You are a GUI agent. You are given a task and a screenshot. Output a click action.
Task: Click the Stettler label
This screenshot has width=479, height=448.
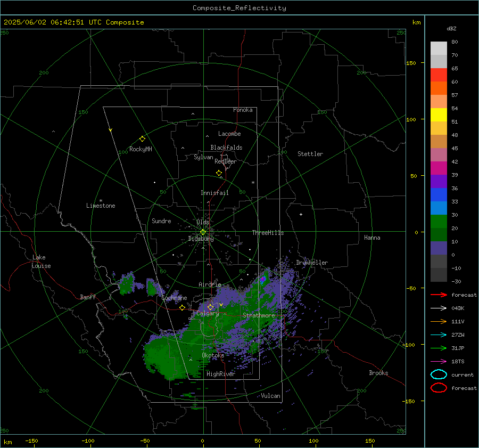pyautogui.click(x=310, y=154)
